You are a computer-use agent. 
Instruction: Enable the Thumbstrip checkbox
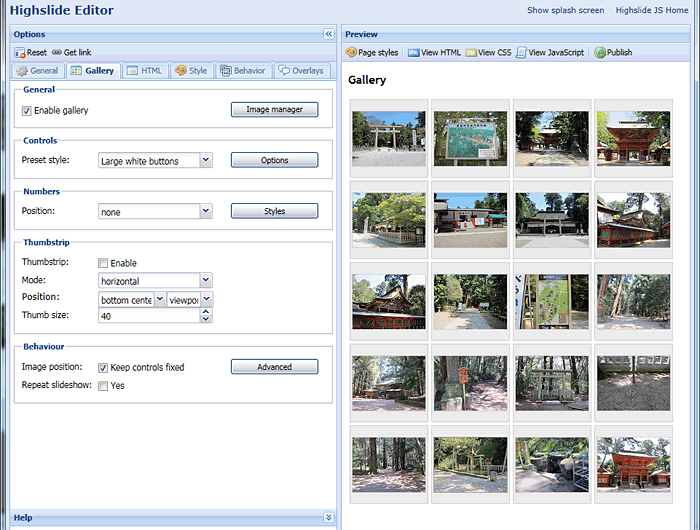[x=103, y=263]
